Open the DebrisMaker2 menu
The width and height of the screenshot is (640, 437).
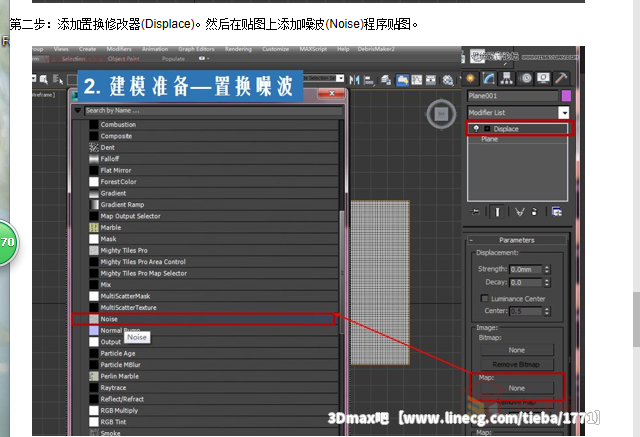tap(376, 49)
